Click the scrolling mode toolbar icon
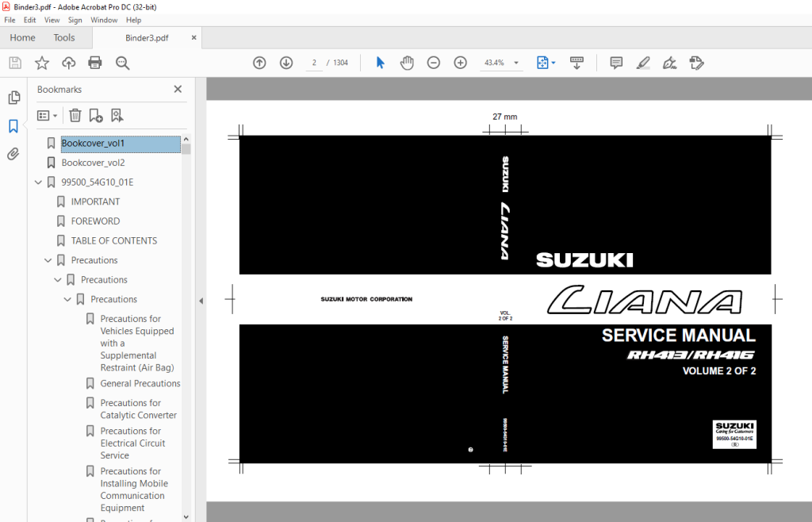Viewport: 812px width, 522px height. click(x=576, y=63)
